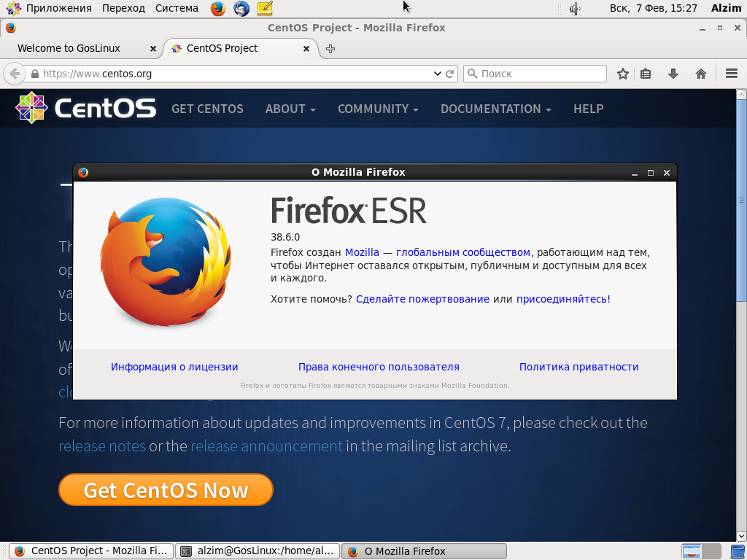
Task: Bookmark this page with the star icon
Action: point(623,74)
